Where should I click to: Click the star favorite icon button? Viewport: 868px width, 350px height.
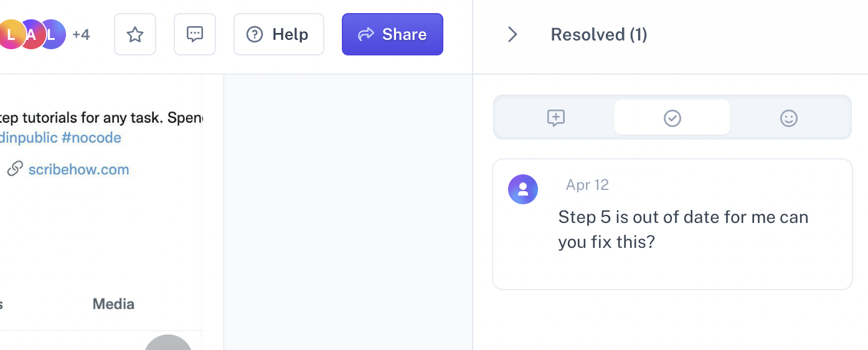pyautogui.click(x=135, y=34)
